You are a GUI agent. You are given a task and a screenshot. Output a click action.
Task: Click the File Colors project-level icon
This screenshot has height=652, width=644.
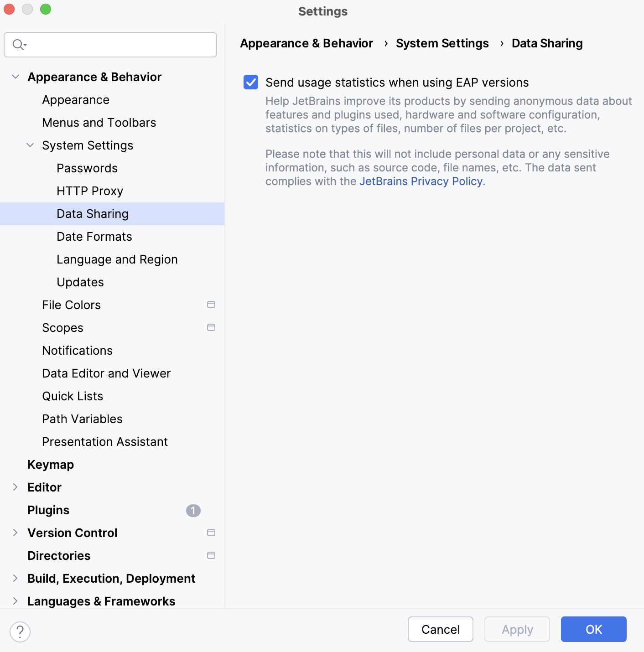(211, 305)
